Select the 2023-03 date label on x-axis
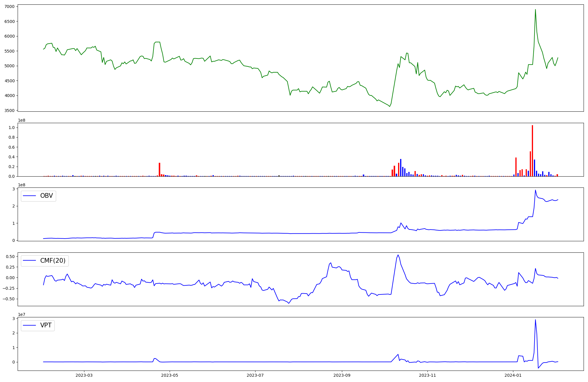588x382 pixels. (84, 375)
